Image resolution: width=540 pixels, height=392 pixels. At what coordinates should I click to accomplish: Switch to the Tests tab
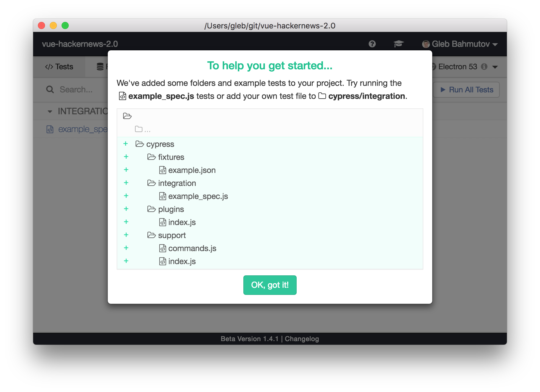[x=59, y=67]
